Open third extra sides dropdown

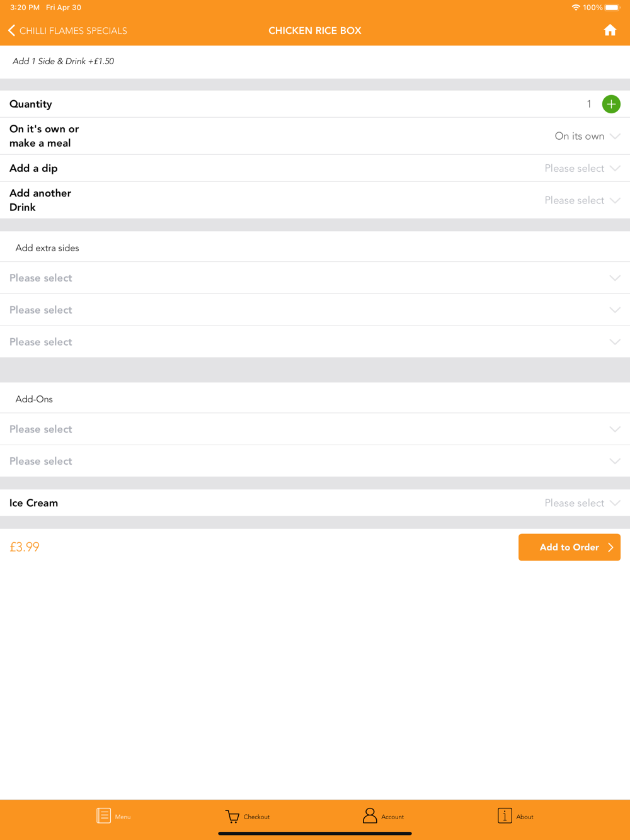point(315,342)
